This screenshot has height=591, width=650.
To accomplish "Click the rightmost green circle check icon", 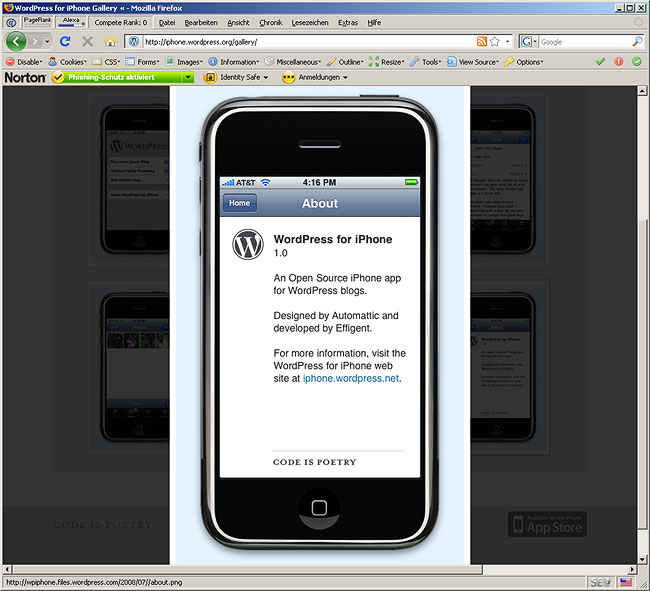I will tap(637, 62).
